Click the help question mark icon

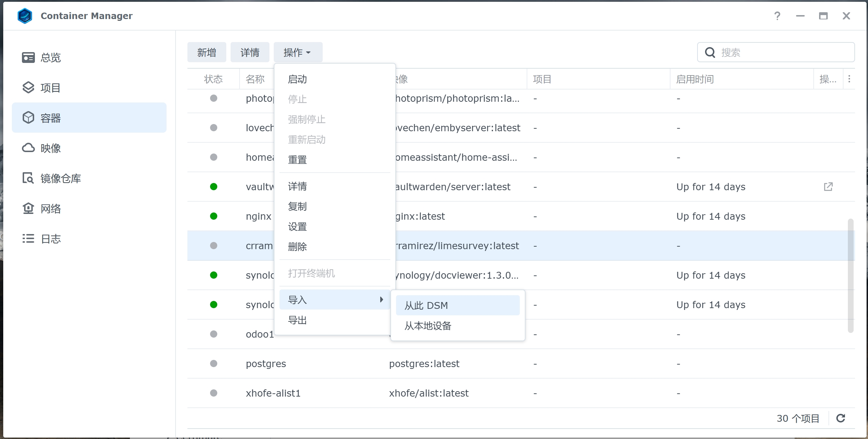pos(777,16)
